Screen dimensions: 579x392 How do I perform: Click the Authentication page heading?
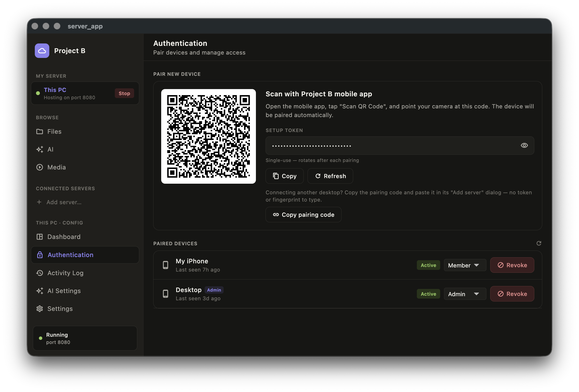tap(180, 43)
